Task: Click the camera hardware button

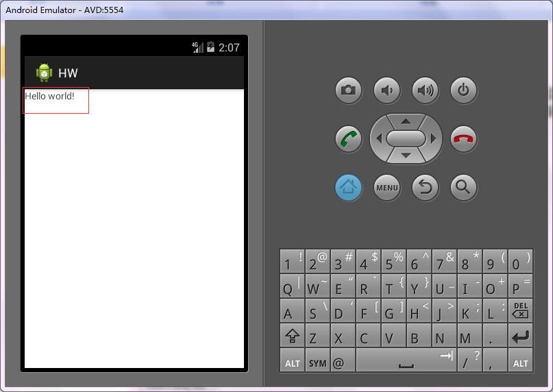Action: pyautogui.click(x=348, y=90)
